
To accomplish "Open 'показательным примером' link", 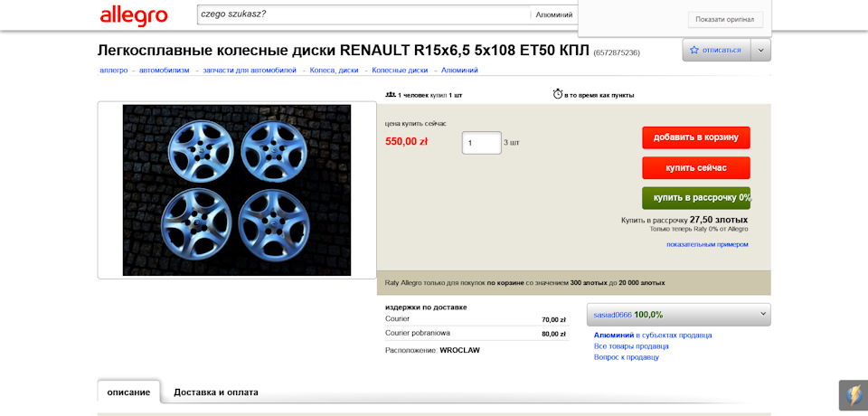I will [x=707, y=244].
